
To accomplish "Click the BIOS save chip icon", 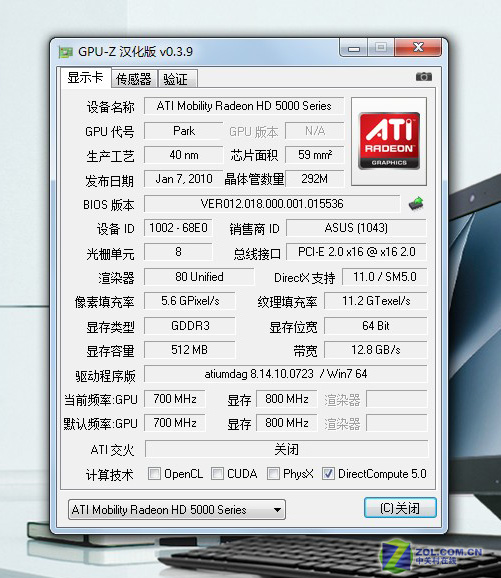I will pyautogui.click(x=416, y=203).
